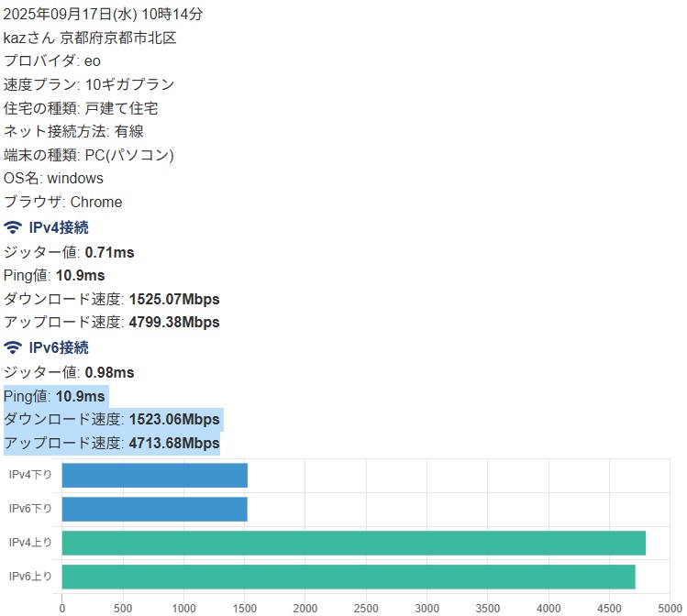Select the IPv6接続 heading text
This screenshot has width=687, height=616.
click(59, 347)
